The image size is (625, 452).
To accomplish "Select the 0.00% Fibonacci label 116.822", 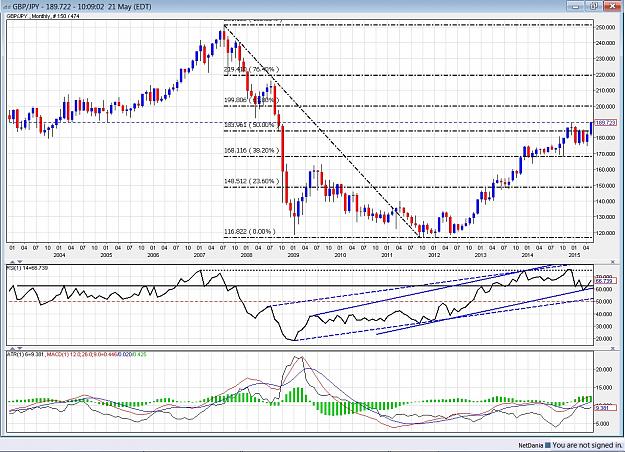I will [x=250, y=232].
